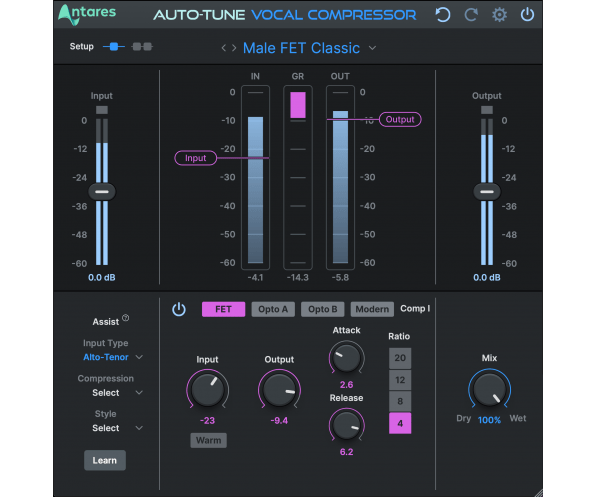The image size is (597, 497).
Task: Click the IN meter peak value -4.1
Action: (255, 278)
